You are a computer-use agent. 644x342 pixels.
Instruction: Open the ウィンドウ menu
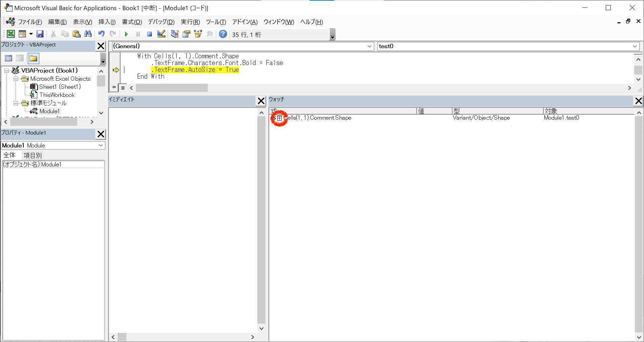coord(279,22)
